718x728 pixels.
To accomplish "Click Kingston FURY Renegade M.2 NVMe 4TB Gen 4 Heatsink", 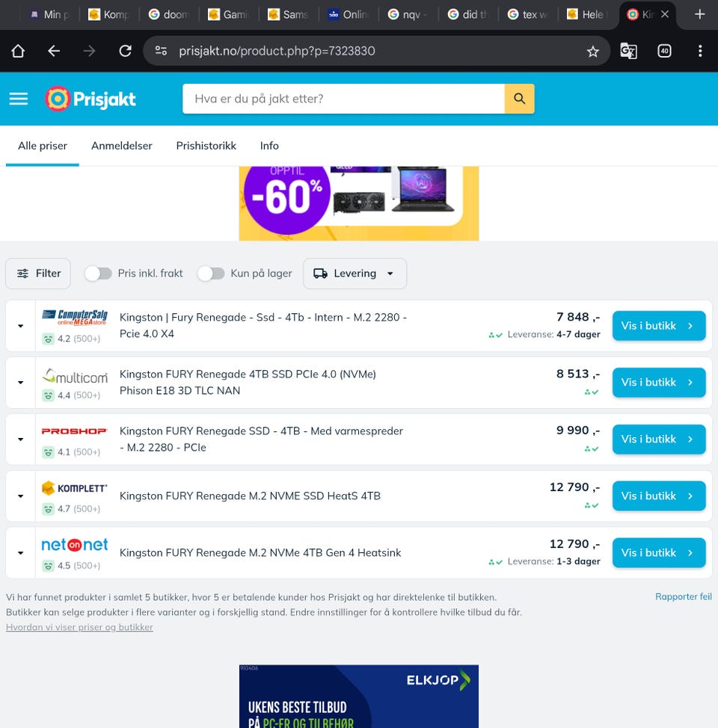I will (x=260, y=552).
